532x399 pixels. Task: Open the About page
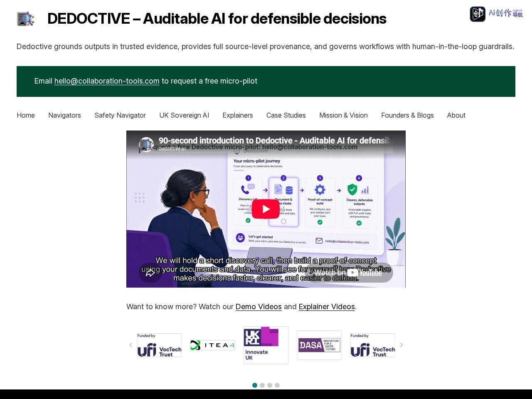click(456, 115)
